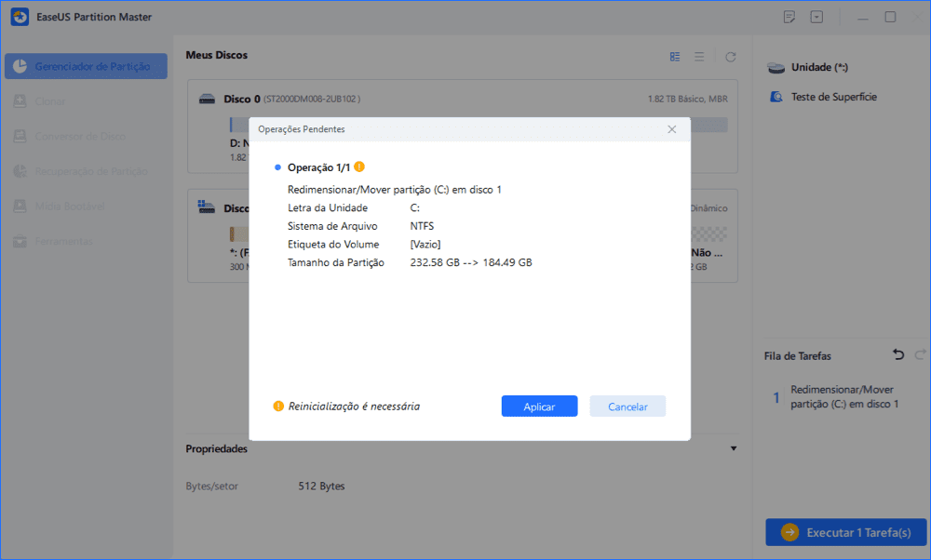931x560 pixels.
Task: Click the EaseUS Partition Master logo
Action: 20,17
